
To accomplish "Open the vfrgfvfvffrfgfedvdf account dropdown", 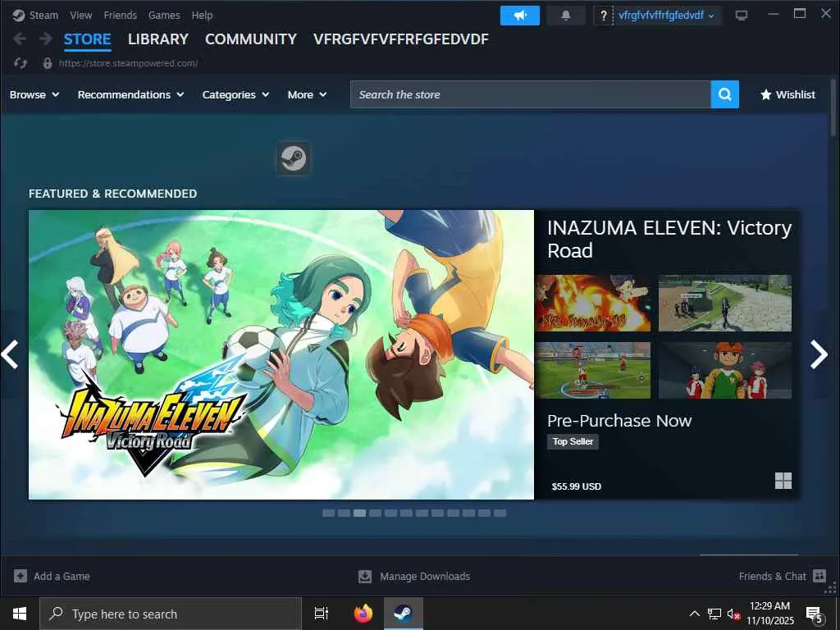I will 667,16.
